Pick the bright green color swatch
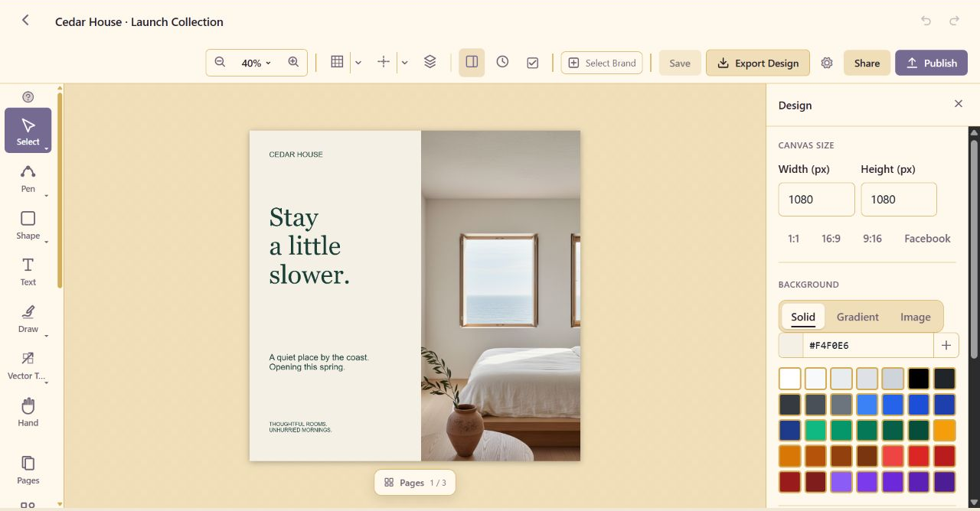Image resolution: width=980 pixels, height=511 pixels. tap(815, 430)
